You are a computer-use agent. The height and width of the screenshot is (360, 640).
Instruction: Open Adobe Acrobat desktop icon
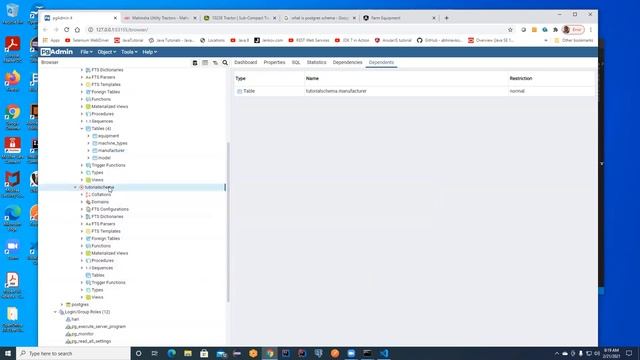(x=12, y=48)
